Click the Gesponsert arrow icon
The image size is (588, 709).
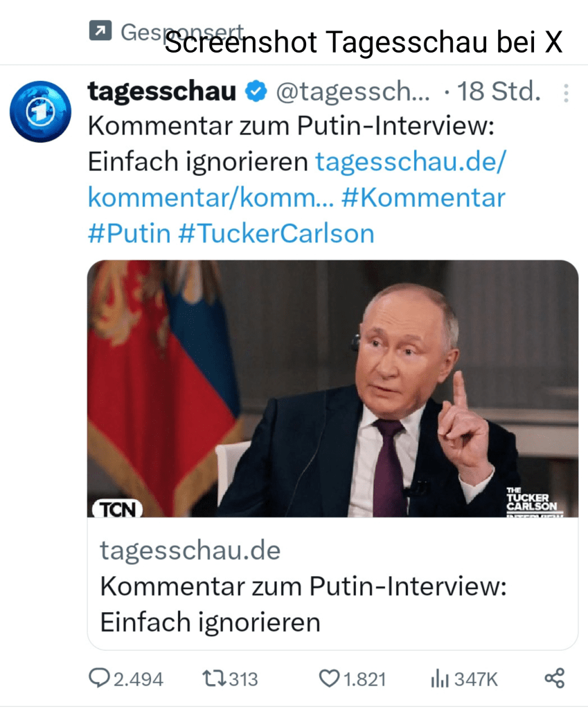(x=100, y=30)
